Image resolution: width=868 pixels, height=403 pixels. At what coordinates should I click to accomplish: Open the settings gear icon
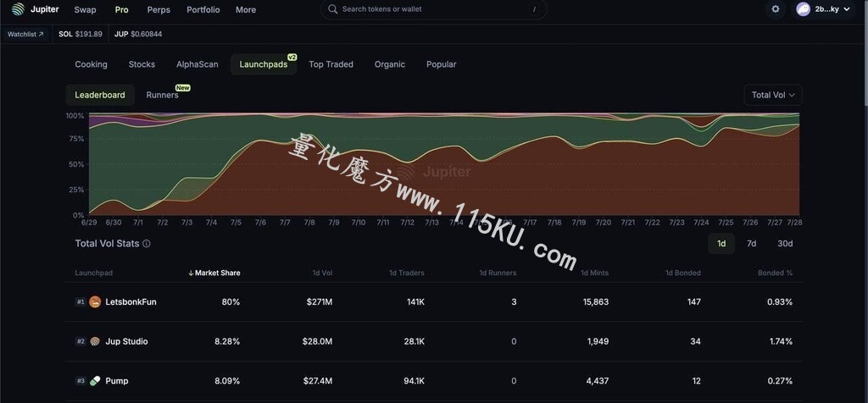[776, 9]
